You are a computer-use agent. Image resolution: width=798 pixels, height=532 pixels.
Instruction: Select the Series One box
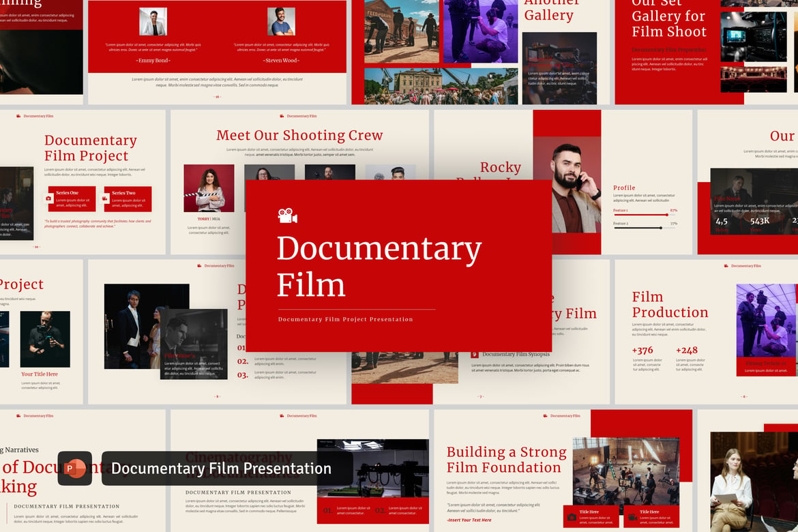pyautogui.click(x=72, y=199)
